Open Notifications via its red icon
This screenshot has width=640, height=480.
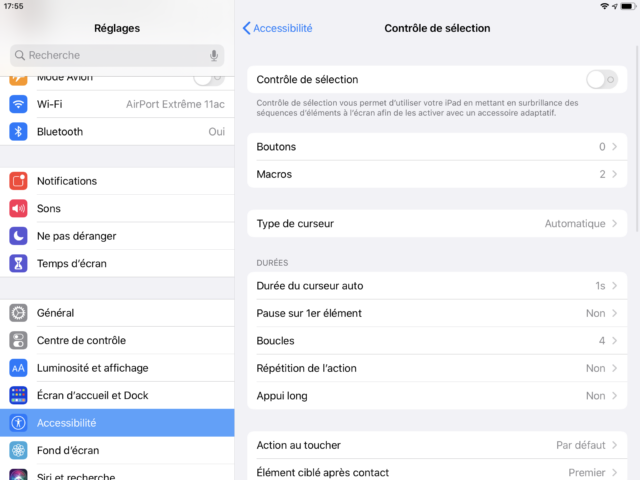click(18, 181)
